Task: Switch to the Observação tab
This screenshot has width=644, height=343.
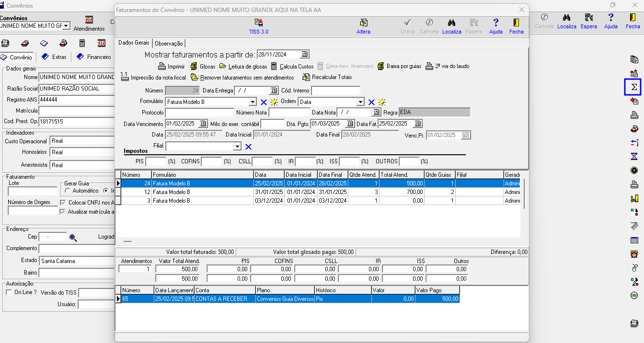Action: point(169,43)
